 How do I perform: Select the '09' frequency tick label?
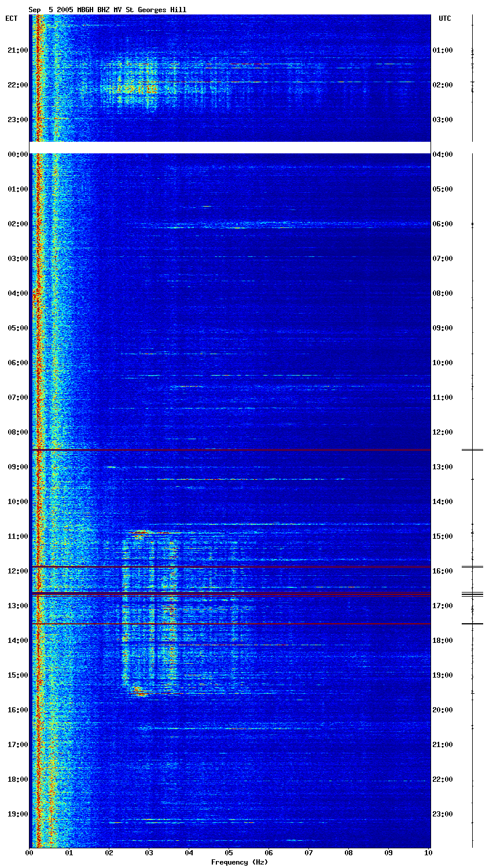[x=389, y=853]
